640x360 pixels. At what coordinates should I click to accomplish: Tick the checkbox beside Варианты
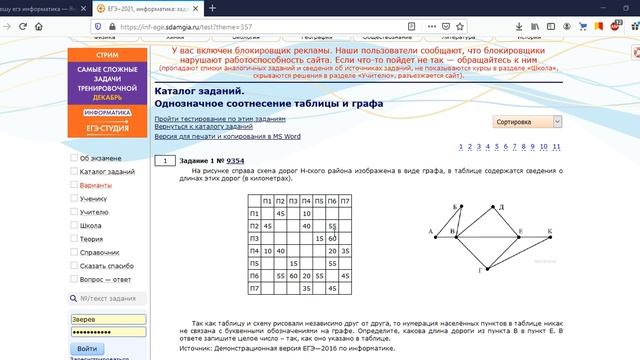pos(74,184)
